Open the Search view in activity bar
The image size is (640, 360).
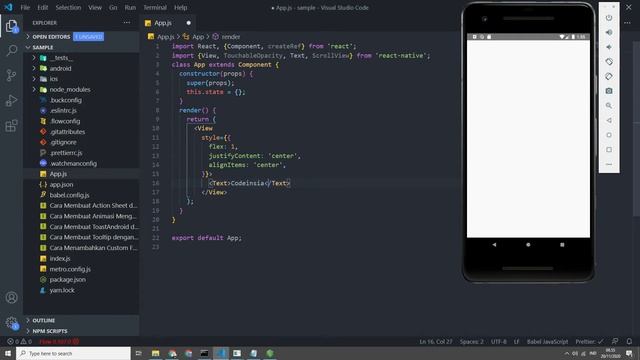click(11, 51)
